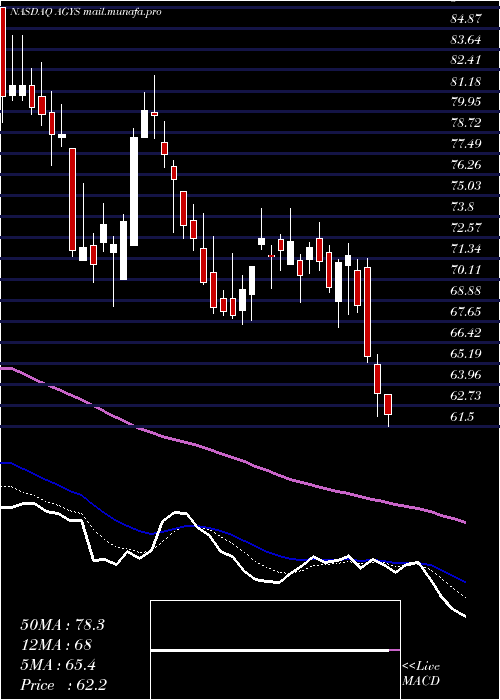Click the 71.34 price axis label
Image resolution: width=500 pixels, height=700 pixels.
(x=466, y=248)
